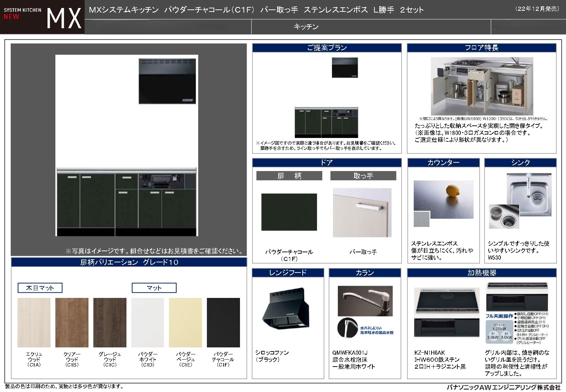Click the MX logo

click(x=64, y=18)
